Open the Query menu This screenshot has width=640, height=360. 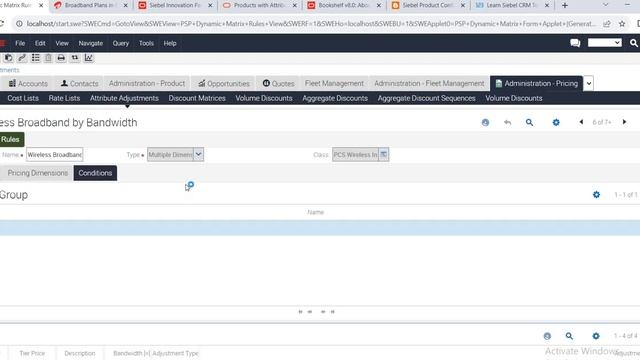(120, 43)
